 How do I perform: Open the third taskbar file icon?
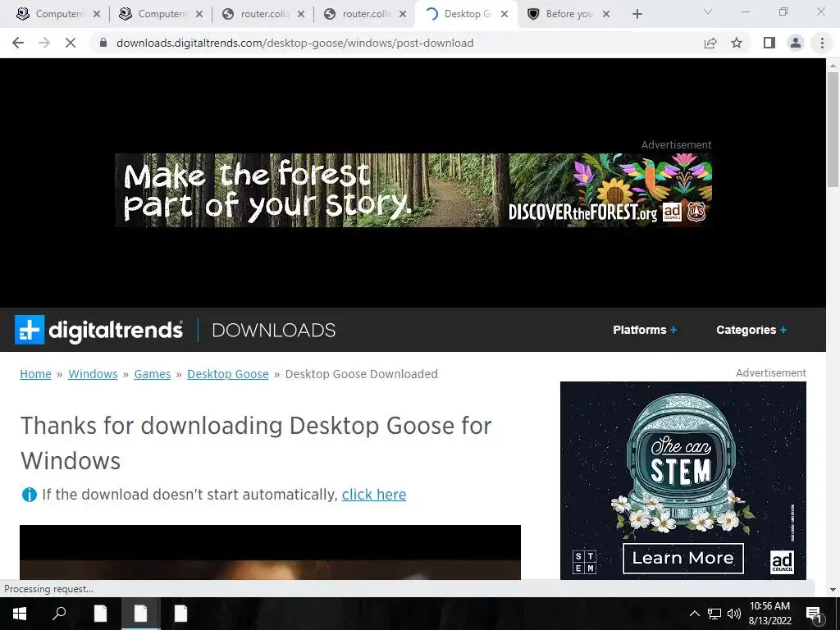click(x=180, y=614)
